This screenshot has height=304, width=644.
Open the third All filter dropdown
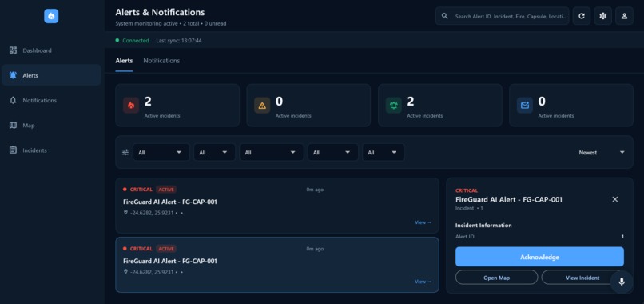[272, 152]
